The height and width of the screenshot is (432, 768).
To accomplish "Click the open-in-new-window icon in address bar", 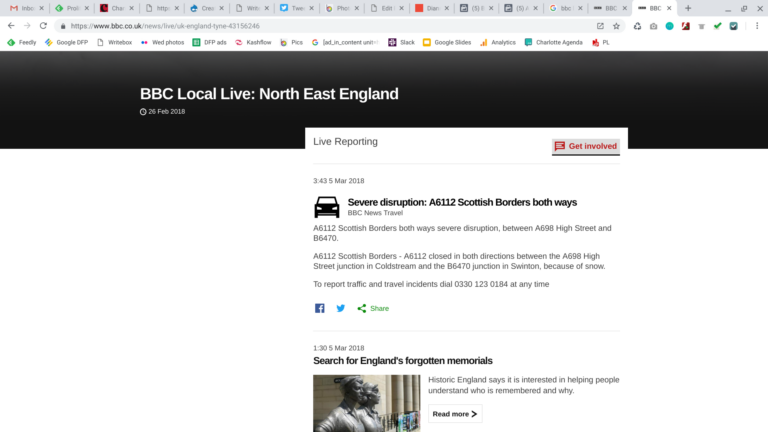I will pyautogui.click(x=600, y=26).
